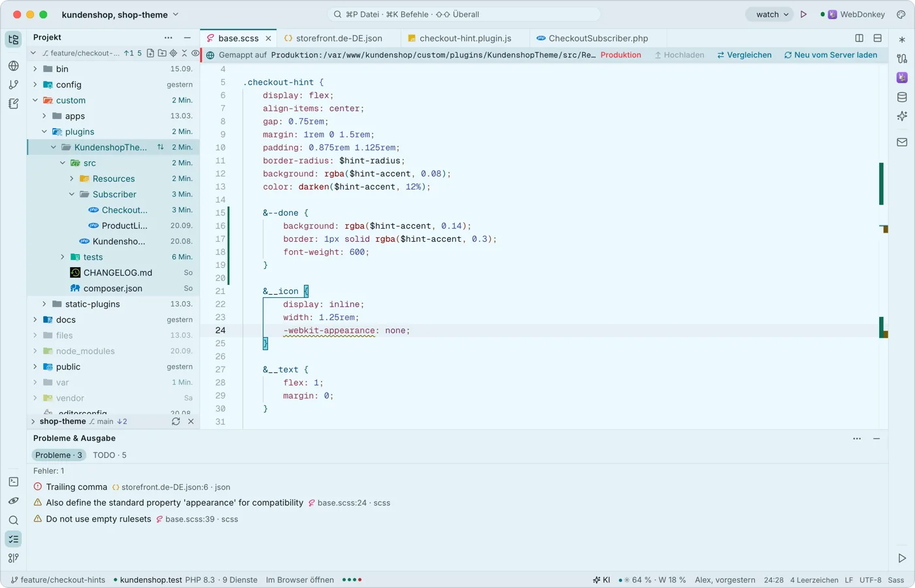Close the base.scss tab
This screenshot has width=915, height=588.
point(269,39)
